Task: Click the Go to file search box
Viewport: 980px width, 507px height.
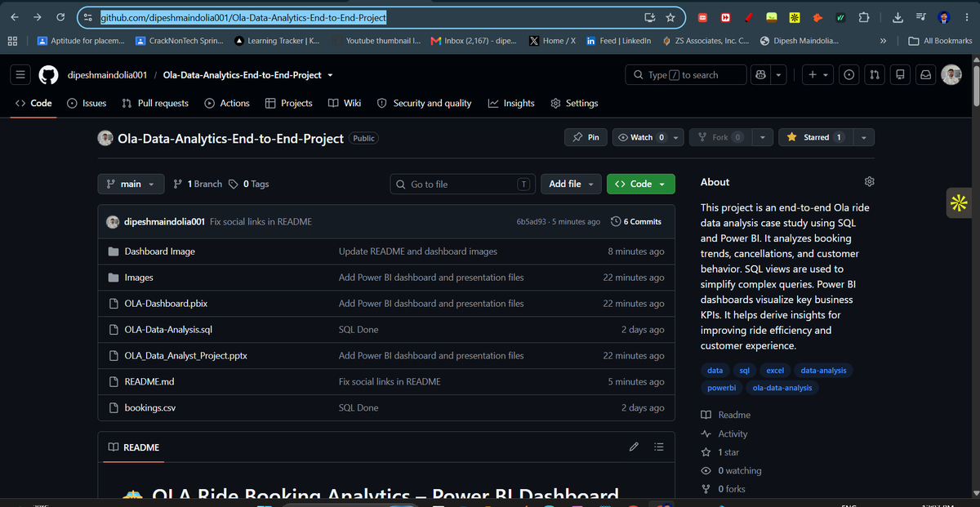Action: [463, 184]
